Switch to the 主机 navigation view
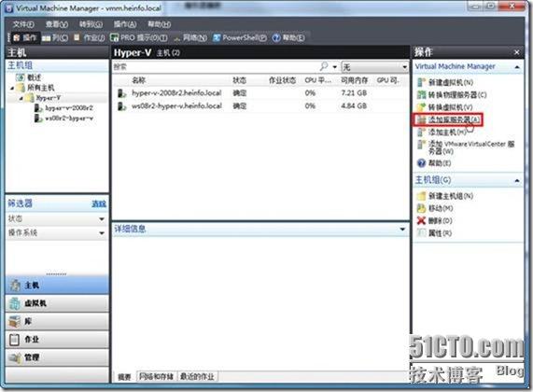This screenshot has height=392, width=533. coord(57,286)
